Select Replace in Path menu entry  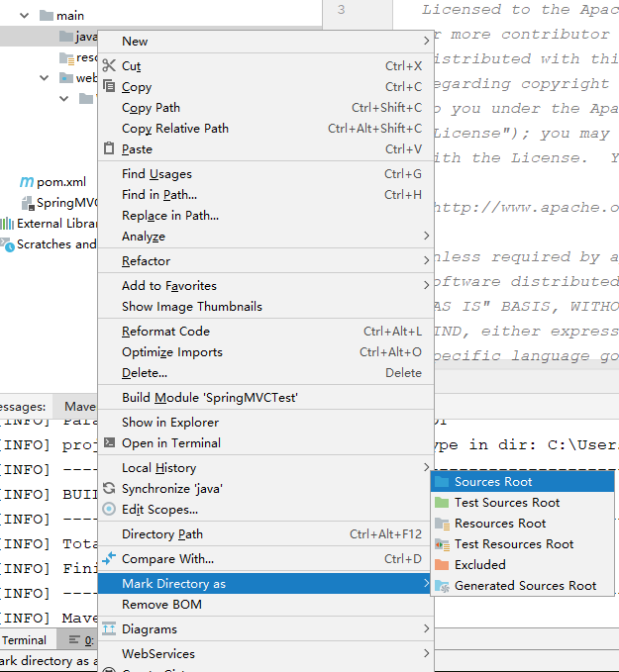pos(266,215)
